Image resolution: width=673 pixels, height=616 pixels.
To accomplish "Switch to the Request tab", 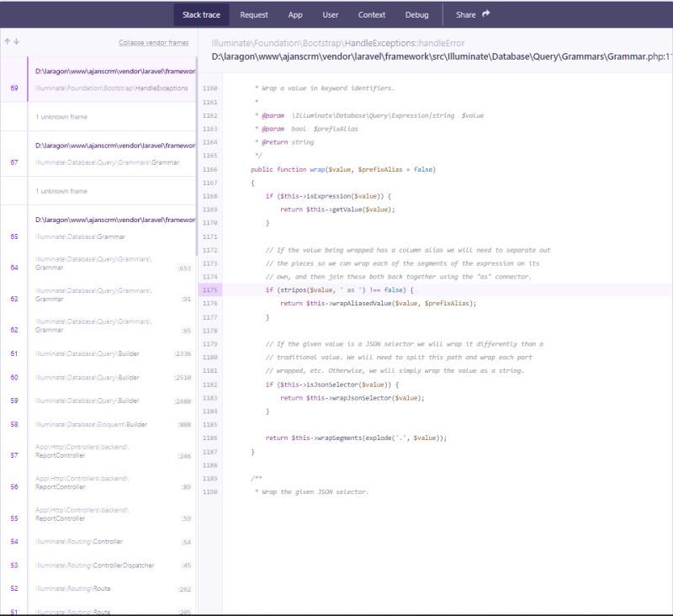I will pyautogui.click(x=254, y=14).
